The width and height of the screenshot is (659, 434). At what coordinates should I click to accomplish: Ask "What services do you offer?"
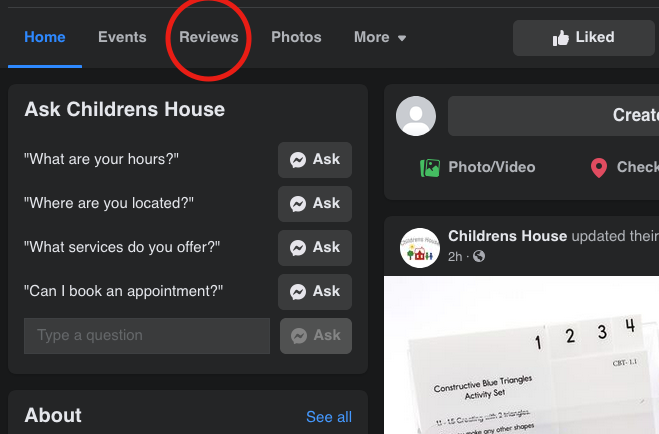pos(315,247)
